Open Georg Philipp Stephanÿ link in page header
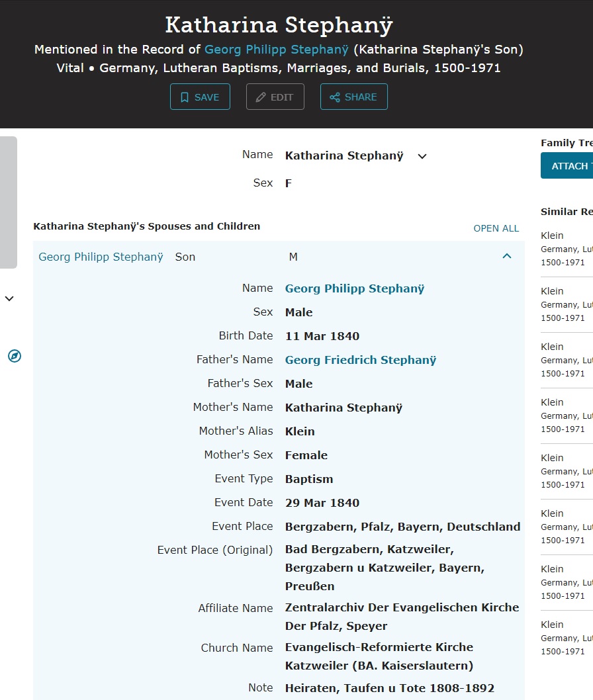The height and width of the screenshot is (700, 593). point(277,49)
